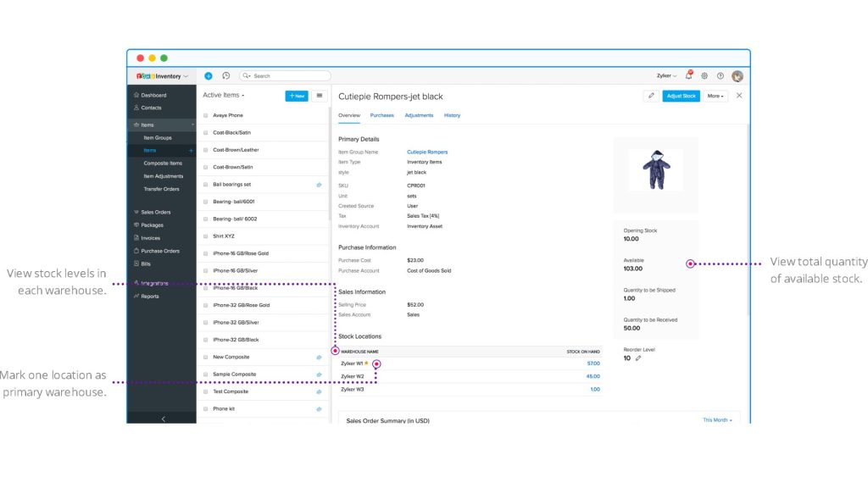Open the Cutiepie Rompers group link
Image resolution: width=868 pixels, height=488 pixels.
[427, 152]
